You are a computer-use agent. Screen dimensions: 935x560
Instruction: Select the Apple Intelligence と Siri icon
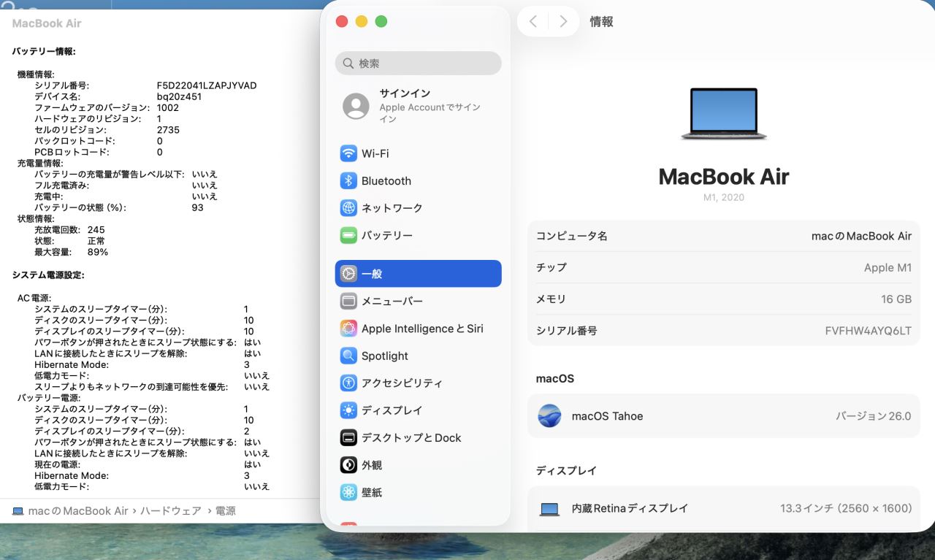point(348,329)
